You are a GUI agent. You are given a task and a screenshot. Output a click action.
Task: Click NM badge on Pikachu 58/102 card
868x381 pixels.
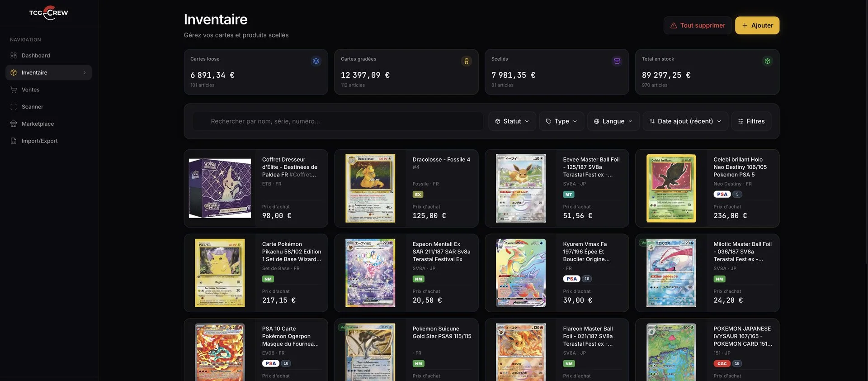268,279
